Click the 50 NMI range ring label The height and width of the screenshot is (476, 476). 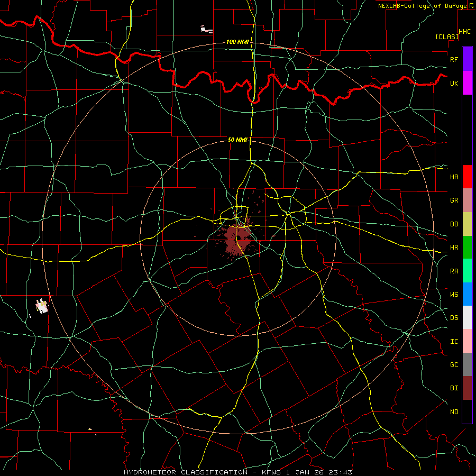(237, 140)
